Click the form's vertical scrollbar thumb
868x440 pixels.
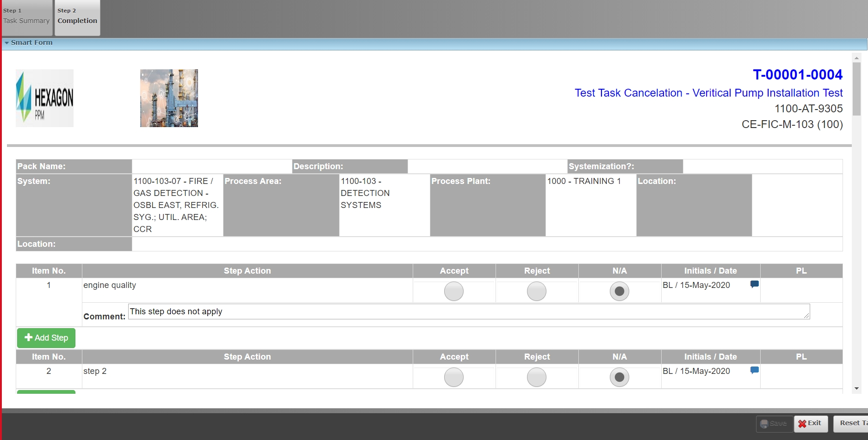pyautogui.click(x=856, y=89)
